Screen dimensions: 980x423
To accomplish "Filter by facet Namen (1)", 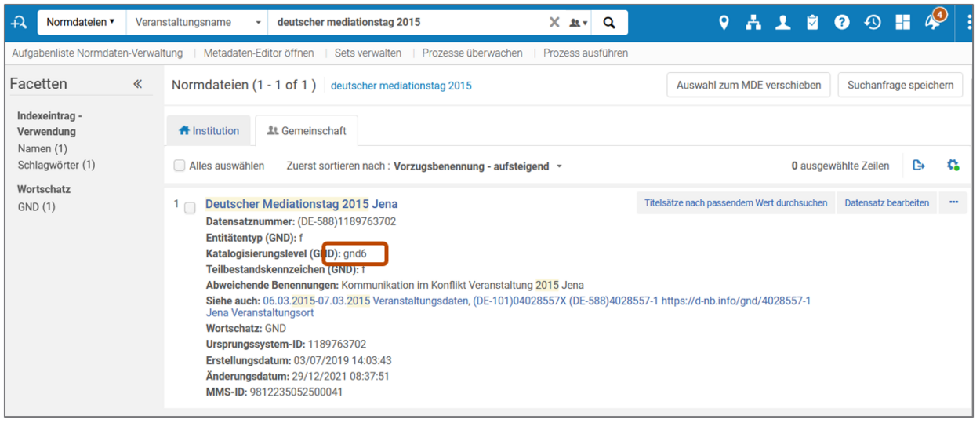I will click(x=42, y=148).
